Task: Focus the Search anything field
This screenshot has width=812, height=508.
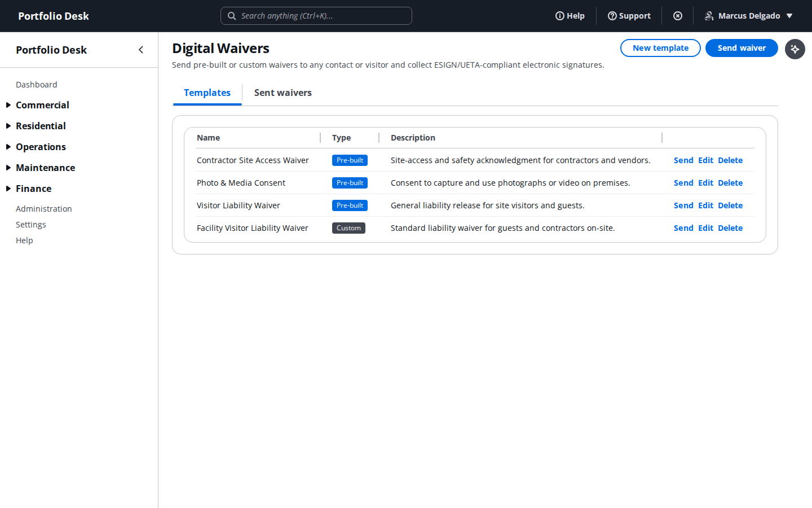Action: (x=316, y=16)
